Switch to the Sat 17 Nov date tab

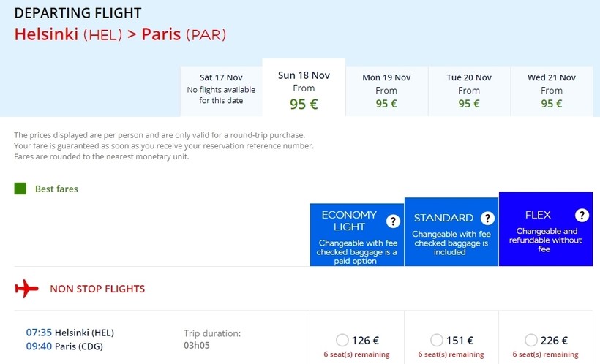[221, 88]
